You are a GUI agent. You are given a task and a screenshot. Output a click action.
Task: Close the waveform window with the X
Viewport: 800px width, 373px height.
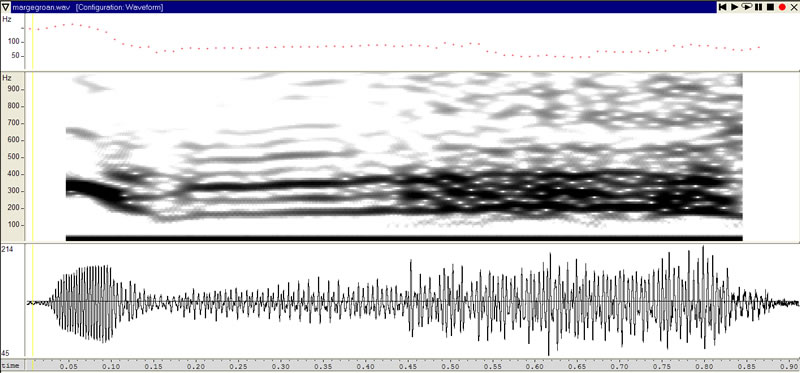click(793, 7)
